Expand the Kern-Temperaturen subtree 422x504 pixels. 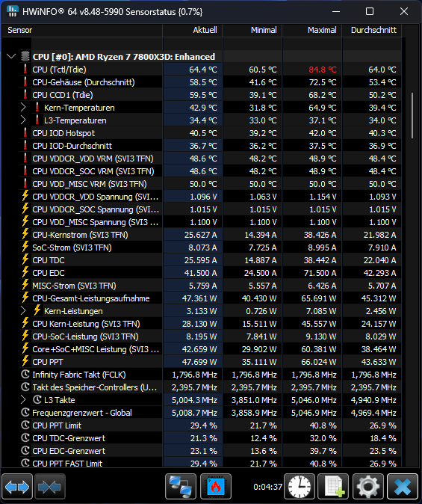tap(23, 108)
